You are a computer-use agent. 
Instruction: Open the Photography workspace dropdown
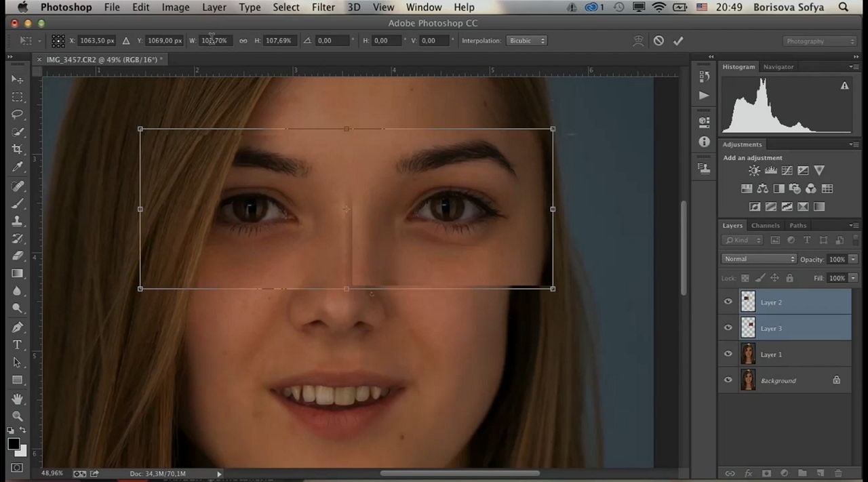(x=819, y=41)
